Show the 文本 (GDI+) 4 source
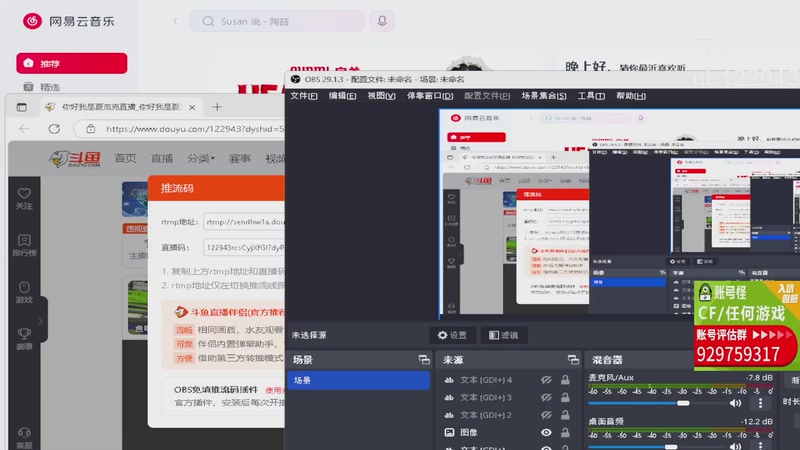This screenshot has height=450, width=800. click(x=546, y=380)
